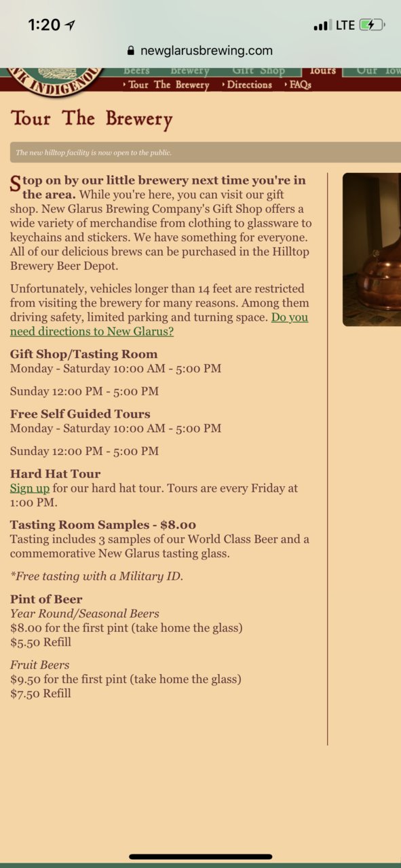Select the Tours tab
Screen dimensions: 401x868
coord(322,71)
